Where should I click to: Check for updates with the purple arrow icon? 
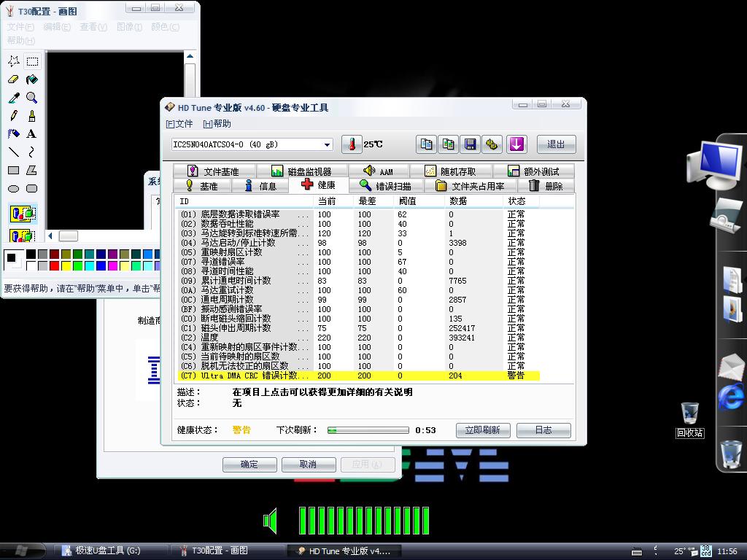coord(516,144)
